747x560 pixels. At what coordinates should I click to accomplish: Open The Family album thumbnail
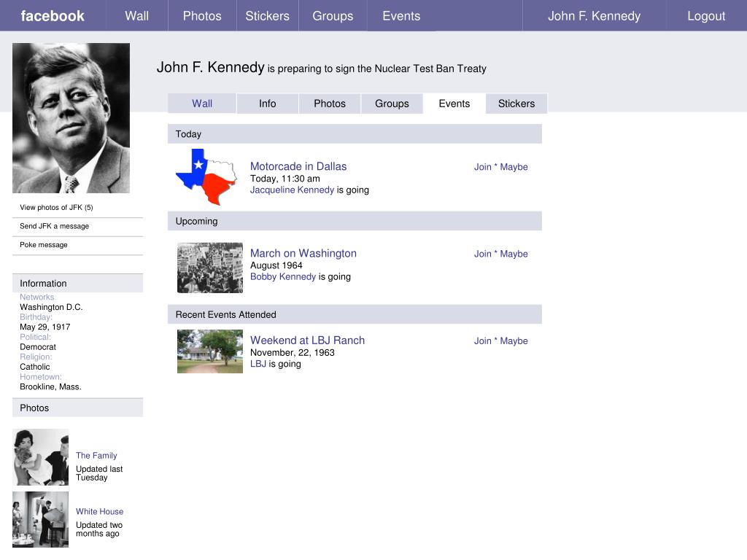[41, 457]
